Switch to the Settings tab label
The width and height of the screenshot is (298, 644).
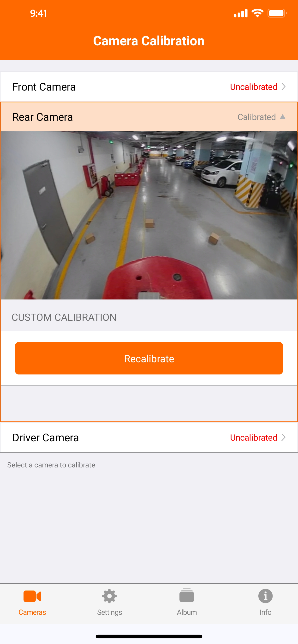coord(109,612)
